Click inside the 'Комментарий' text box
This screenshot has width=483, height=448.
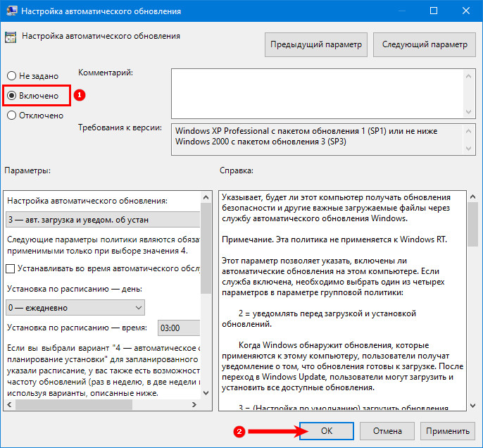point(318,94)
